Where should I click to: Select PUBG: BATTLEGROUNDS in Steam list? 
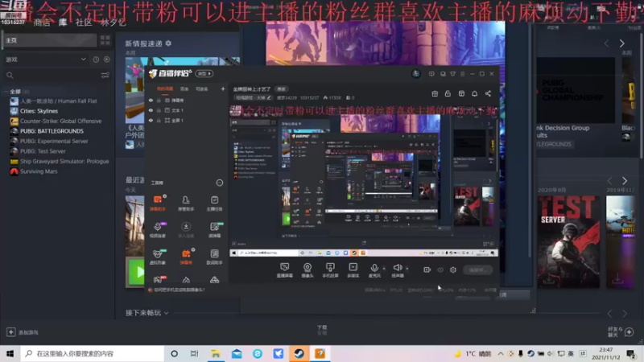[52, 131]
